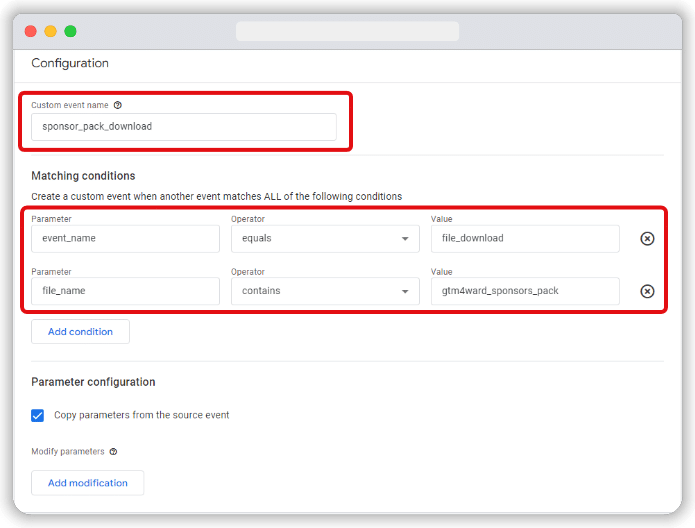695x528 pixels.
Task: Click the Matching conditions heading
Action: point(83,176)
